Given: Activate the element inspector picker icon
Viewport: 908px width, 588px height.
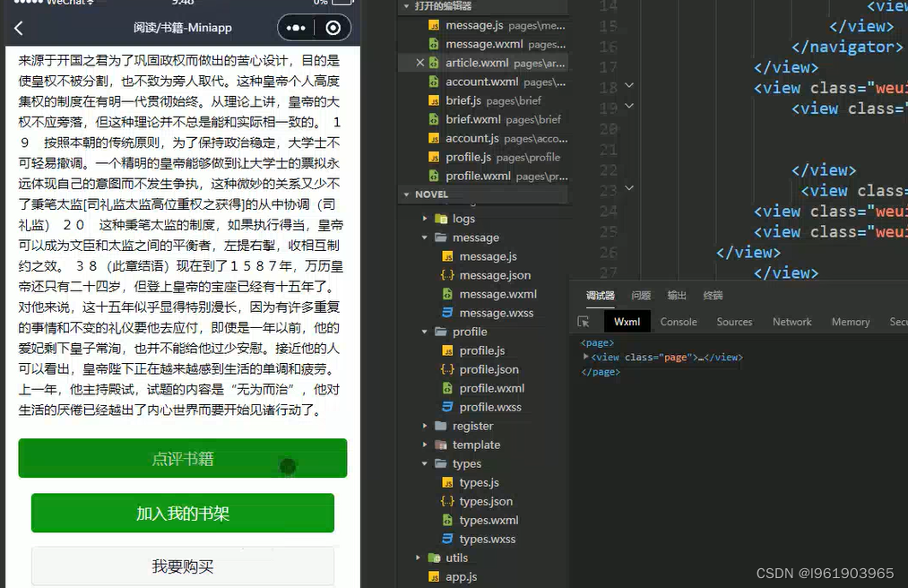Looking at the screenshot, I should (x=584, y=322).
